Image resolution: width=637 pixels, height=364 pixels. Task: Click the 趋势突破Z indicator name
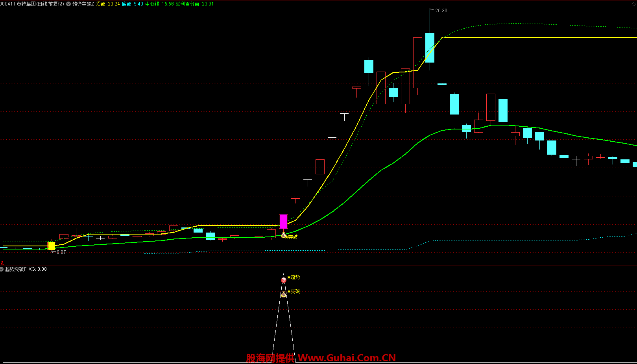(83, 4)
